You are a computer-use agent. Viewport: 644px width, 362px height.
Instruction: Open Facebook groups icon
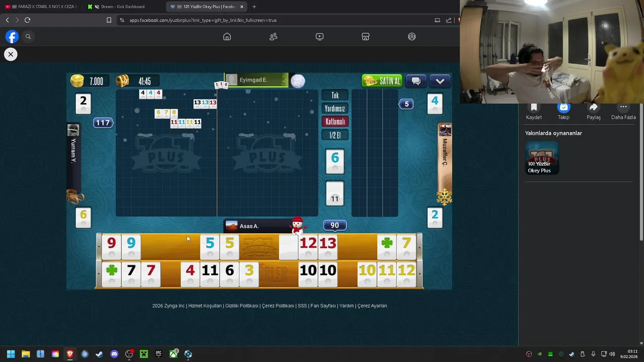412,37
